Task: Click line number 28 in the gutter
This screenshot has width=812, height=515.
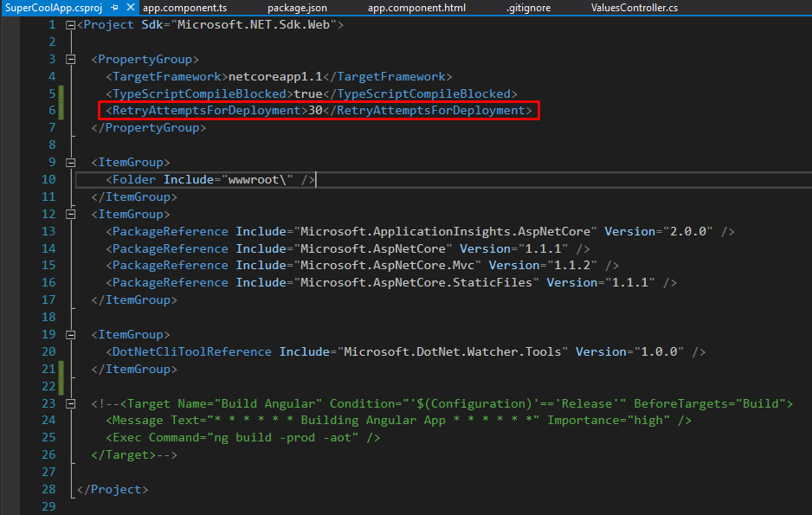Action: tap(48, 490)
